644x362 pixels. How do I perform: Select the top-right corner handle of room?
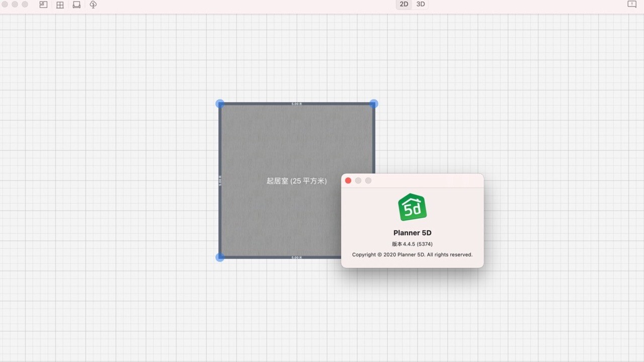click(x=373, y=104)
